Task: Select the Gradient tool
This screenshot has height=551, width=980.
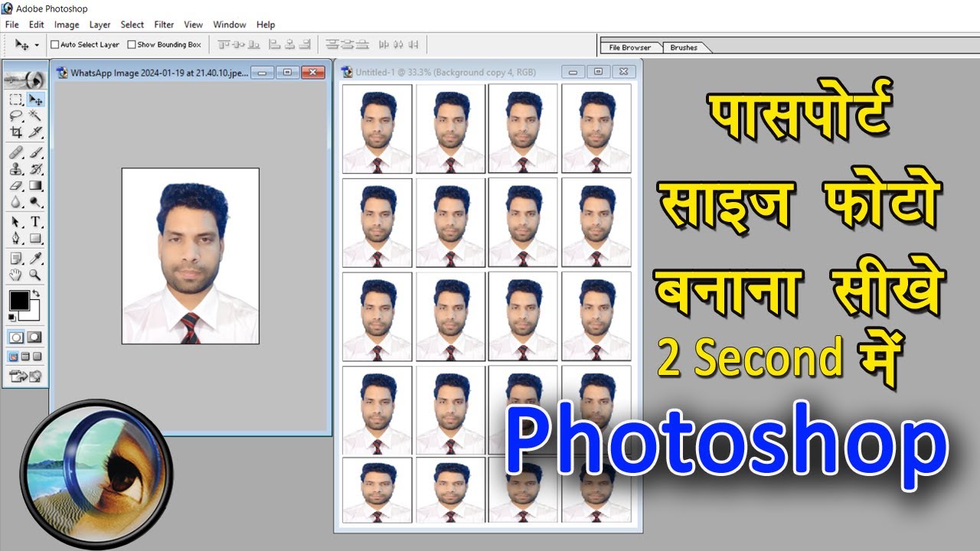Action: (35, 185)
